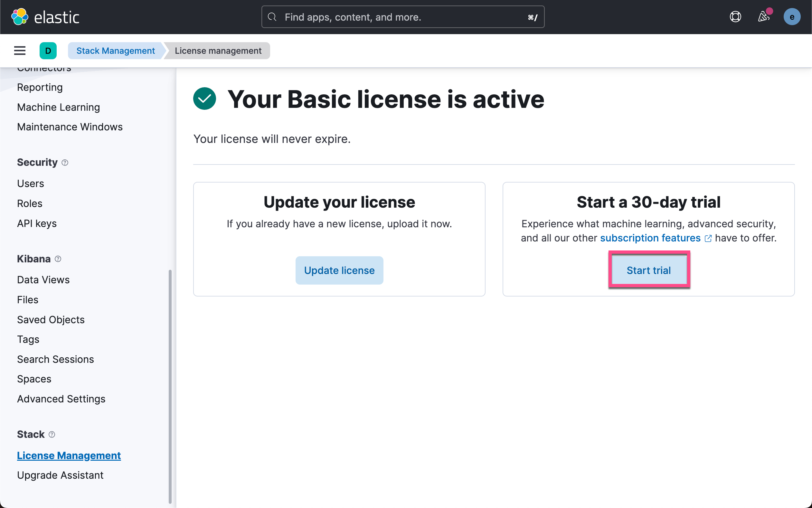Click the Stack section help icon
812x508 pixels.
[x=52, y=434]
